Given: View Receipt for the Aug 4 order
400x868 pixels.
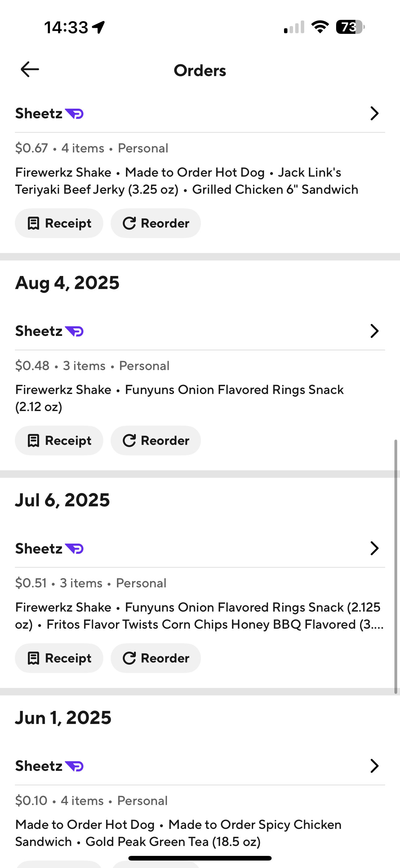Looking at the screenshot, I should [x=59, y=441].
